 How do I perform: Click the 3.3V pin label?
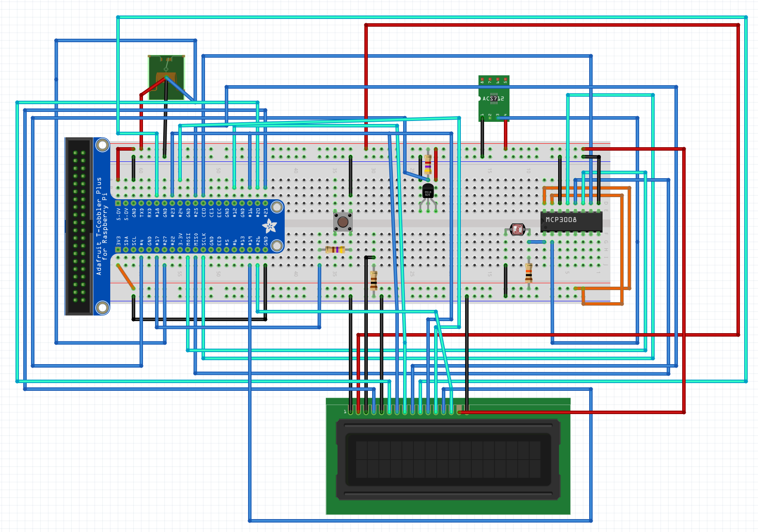coord(180,239)
